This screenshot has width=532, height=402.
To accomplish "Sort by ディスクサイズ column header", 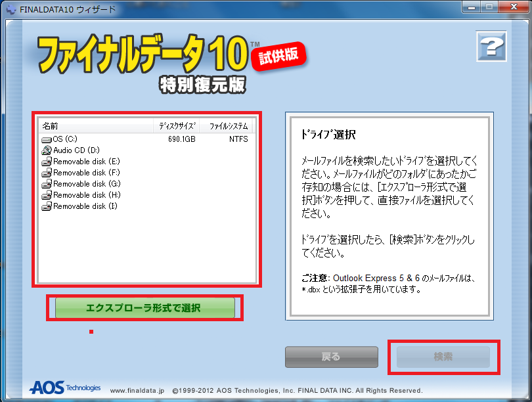I will coord(177,126).
